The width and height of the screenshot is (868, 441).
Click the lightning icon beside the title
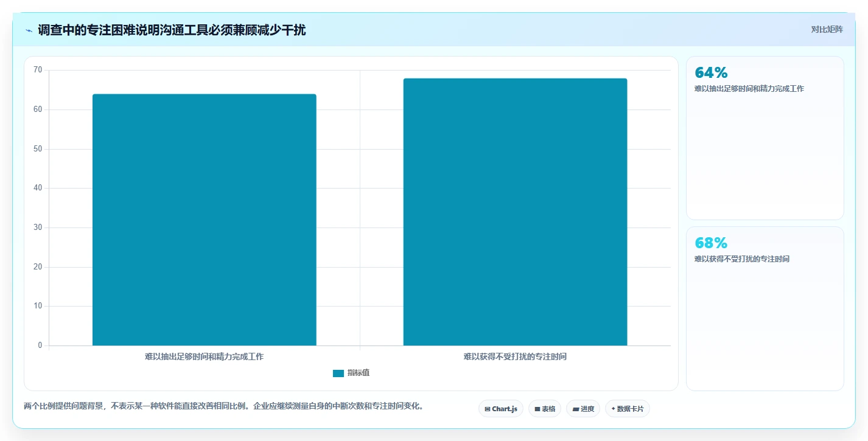tap(29, 30)
